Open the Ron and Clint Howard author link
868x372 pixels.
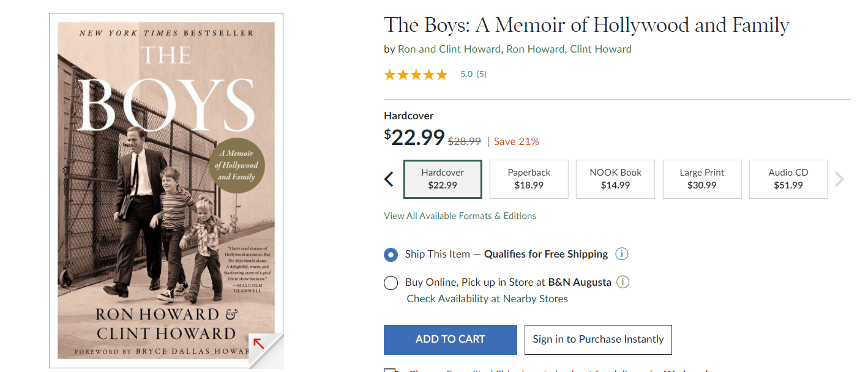(449, 49)
